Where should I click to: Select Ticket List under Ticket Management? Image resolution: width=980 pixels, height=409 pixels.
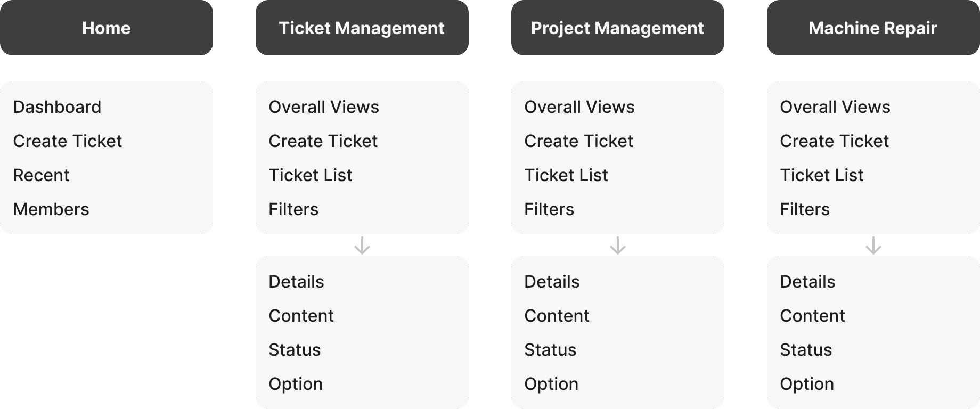click(x=311, y=175)
